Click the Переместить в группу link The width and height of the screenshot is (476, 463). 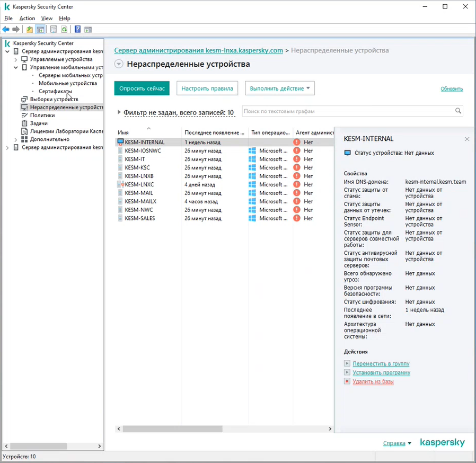(381, 364)
